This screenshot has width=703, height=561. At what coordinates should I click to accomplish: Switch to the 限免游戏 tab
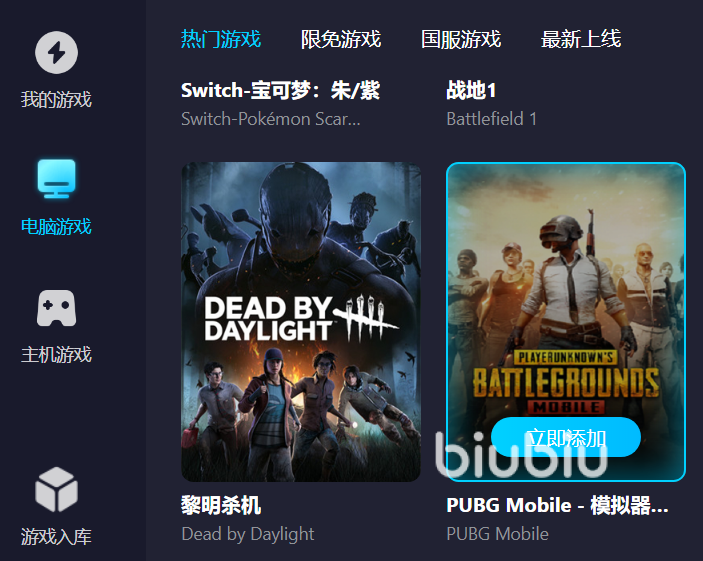coord(341,39)
